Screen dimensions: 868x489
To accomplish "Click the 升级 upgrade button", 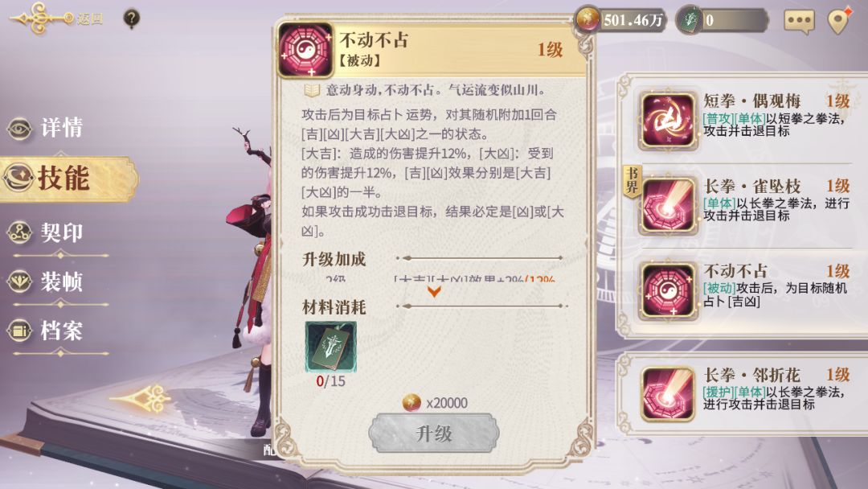I will click(x=434, y=433).
